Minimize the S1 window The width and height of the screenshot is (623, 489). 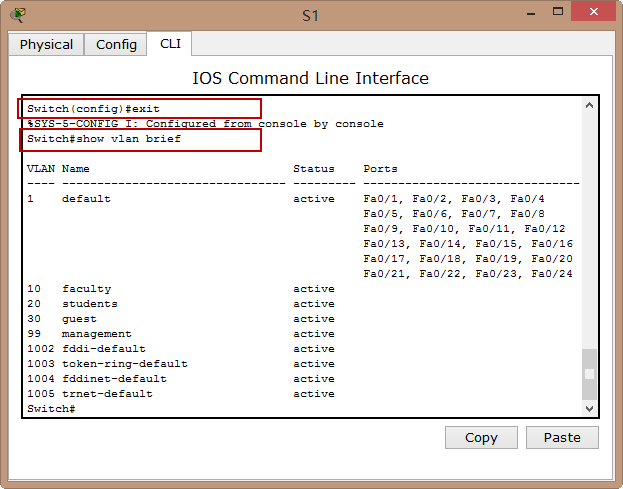click(x=531, y=14)
